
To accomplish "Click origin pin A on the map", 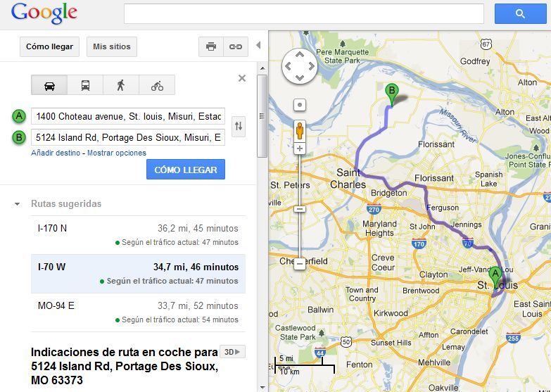I will pos(495,277).
